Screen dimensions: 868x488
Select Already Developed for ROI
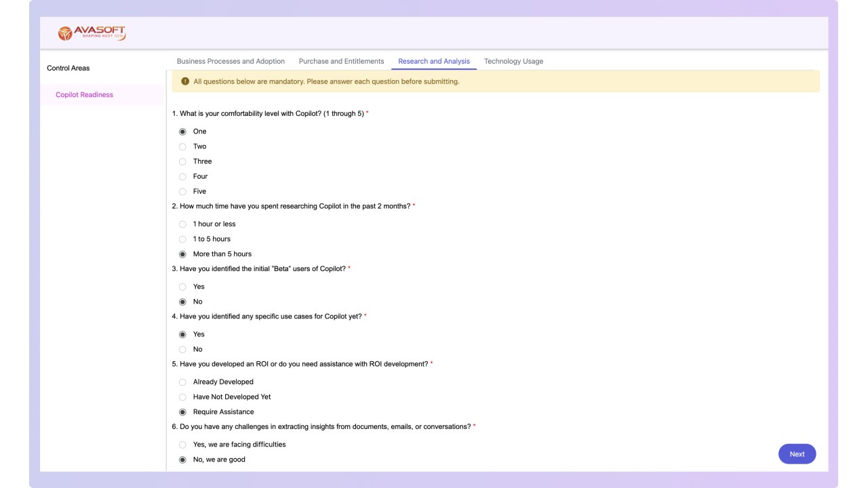point(182,382)
